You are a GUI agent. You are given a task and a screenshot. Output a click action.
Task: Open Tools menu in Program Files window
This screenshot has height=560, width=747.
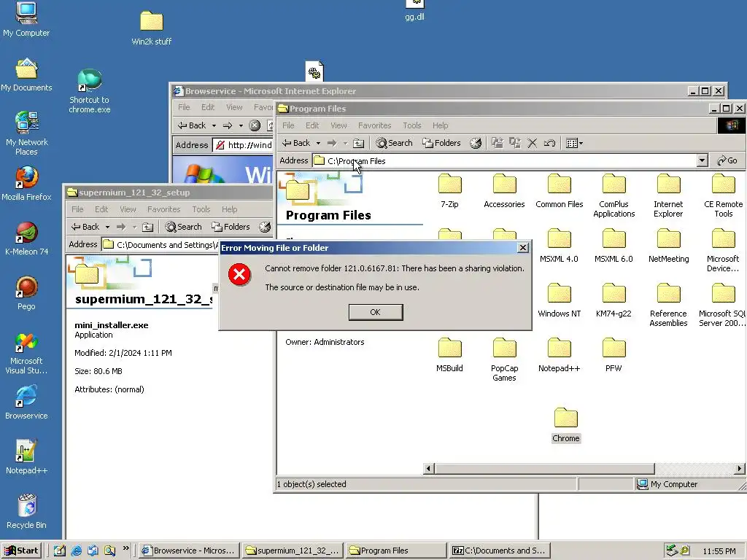[x=411, y=125]
